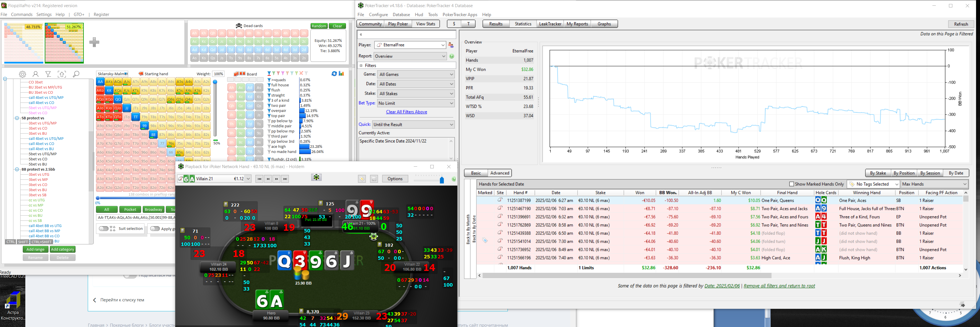Toggle the middle pair filter funnel
This screenshot has width=980, height=327.
click(269, 126)
